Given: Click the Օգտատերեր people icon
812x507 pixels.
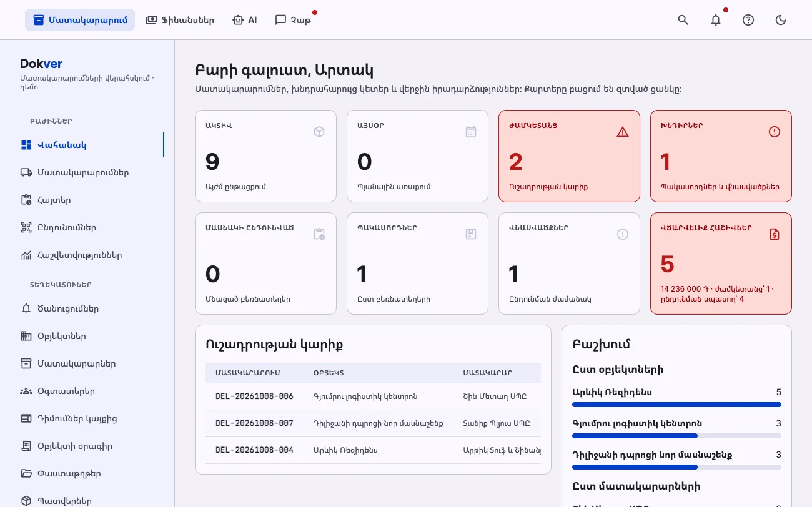Looking at the screenshot, I should [26, 391].
